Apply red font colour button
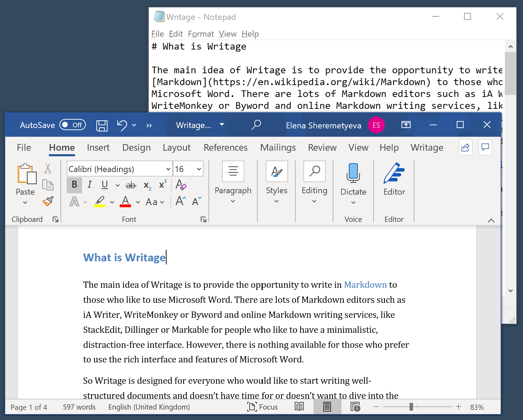This screenshot has height=420, width=523. tap(125, 202)
